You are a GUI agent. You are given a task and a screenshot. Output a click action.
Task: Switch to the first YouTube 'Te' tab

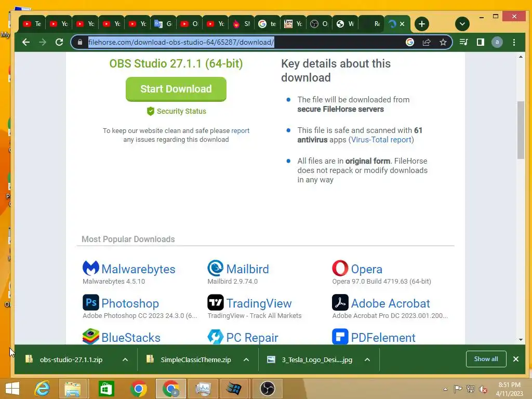point(32,24)
